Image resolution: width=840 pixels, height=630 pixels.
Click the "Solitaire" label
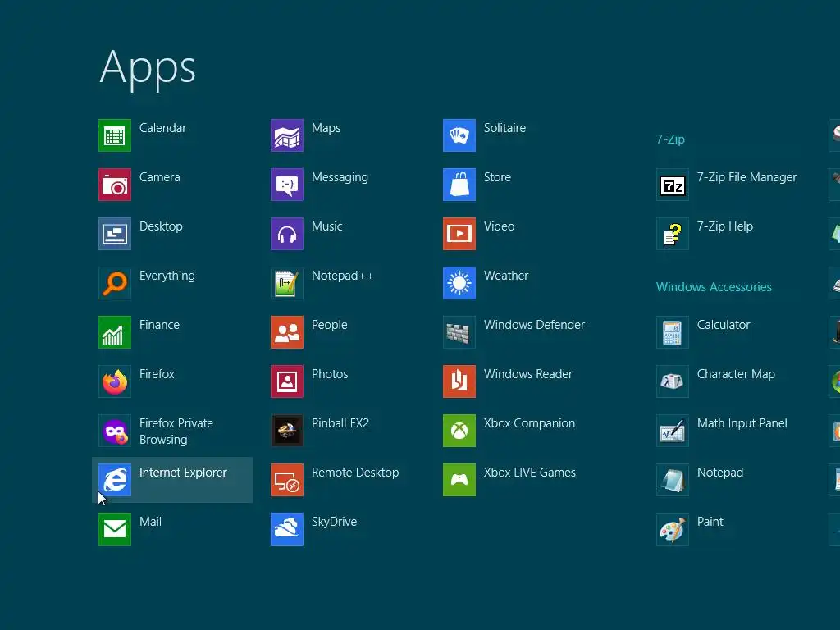(x=504, y=128)
